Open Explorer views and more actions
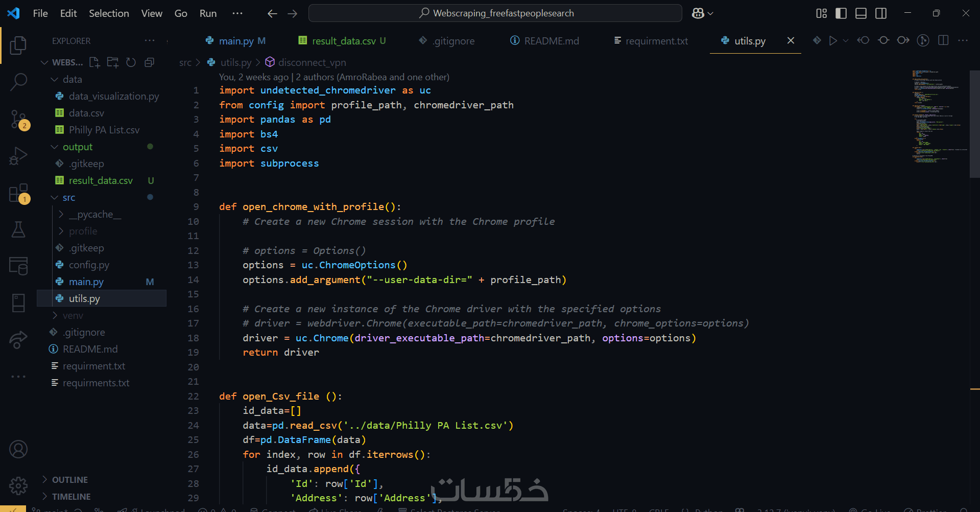 click(x=150, y=40)
